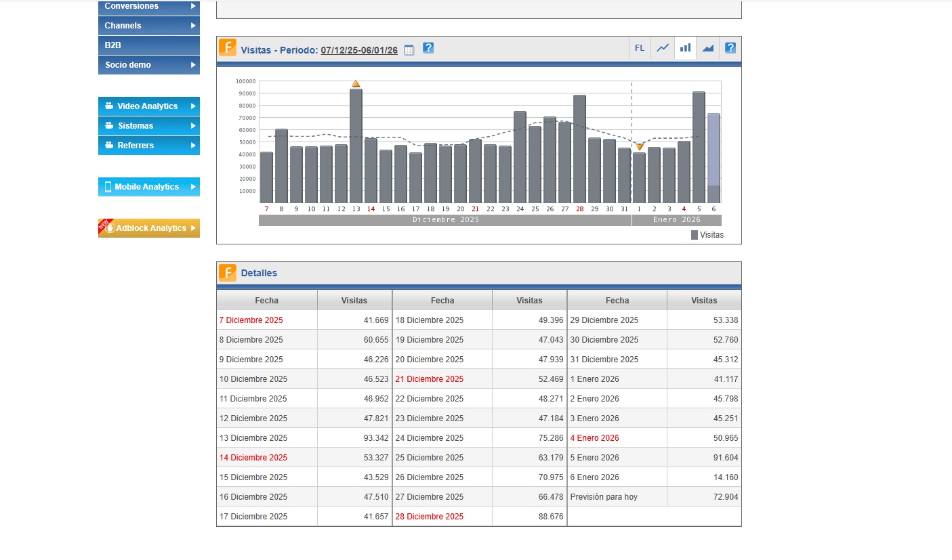
Task: Open the calendar date picker icon
Action: coord(409,50)
